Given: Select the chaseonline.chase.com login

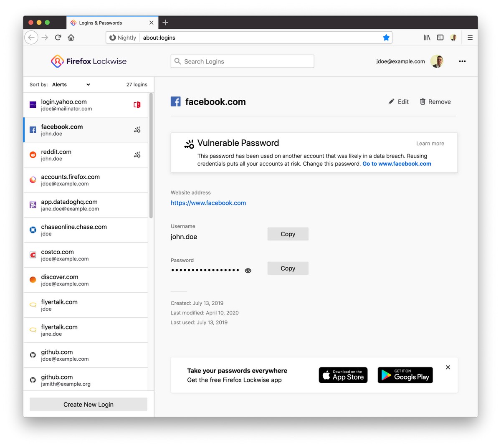Looking at the screenshot, I should 86,230.
